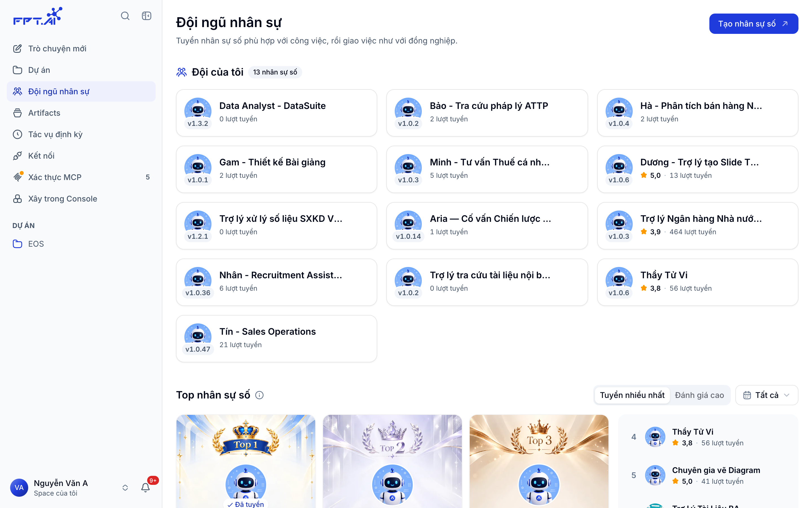
Task: Open the search icon in sidebar
Action: (x=125, y=16)
